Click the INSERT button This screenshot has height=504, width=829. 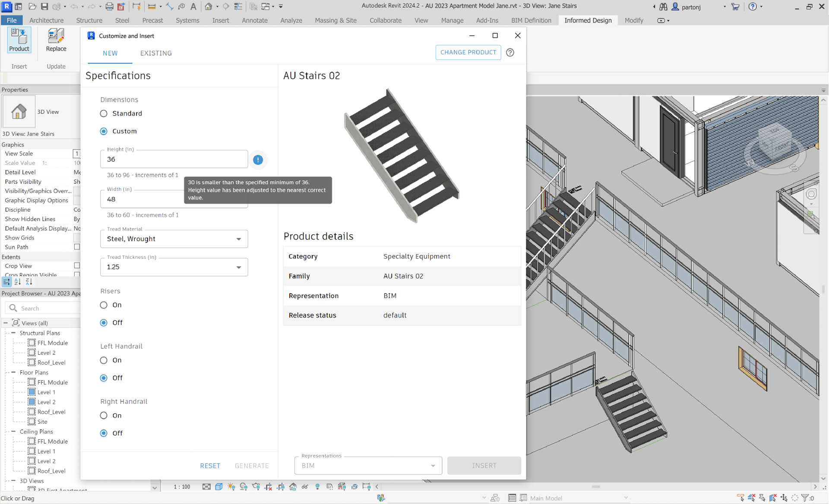(484, 466)
